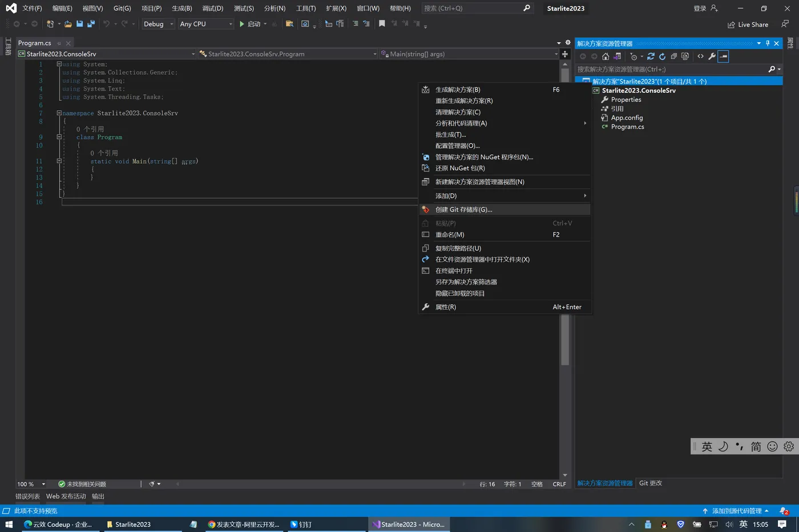This screenshot has height=532, width=799.
Task: Choose 生成解决方案(B) from context menu
Action: 505,90
